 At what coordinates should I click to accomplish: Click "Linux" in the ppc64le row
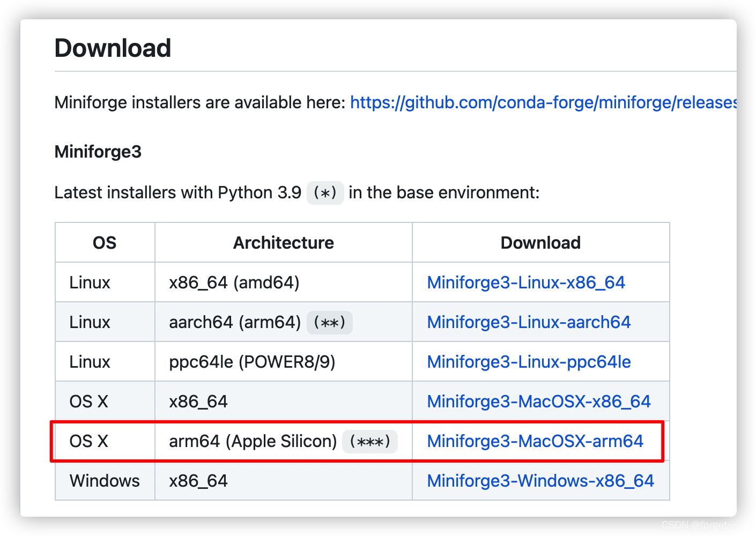pos(90,362)
